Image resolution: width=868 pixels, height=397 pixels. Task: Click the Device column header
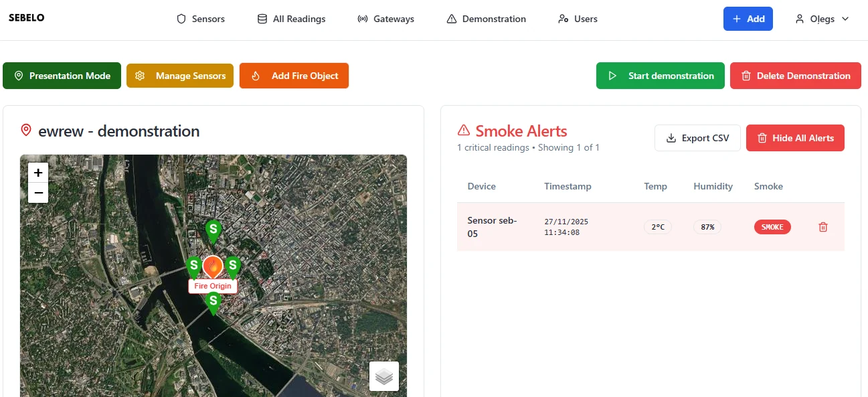482,186
